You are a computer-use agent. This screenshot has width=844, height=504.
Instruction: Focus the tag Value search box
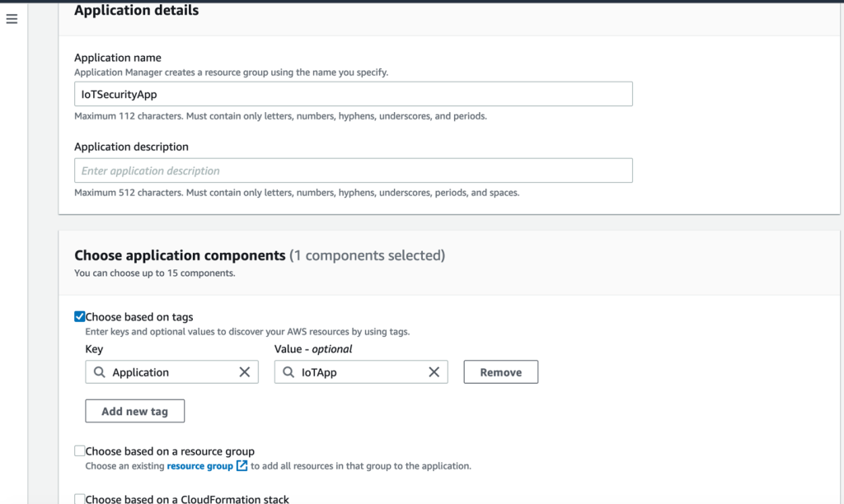coord(354,371)
